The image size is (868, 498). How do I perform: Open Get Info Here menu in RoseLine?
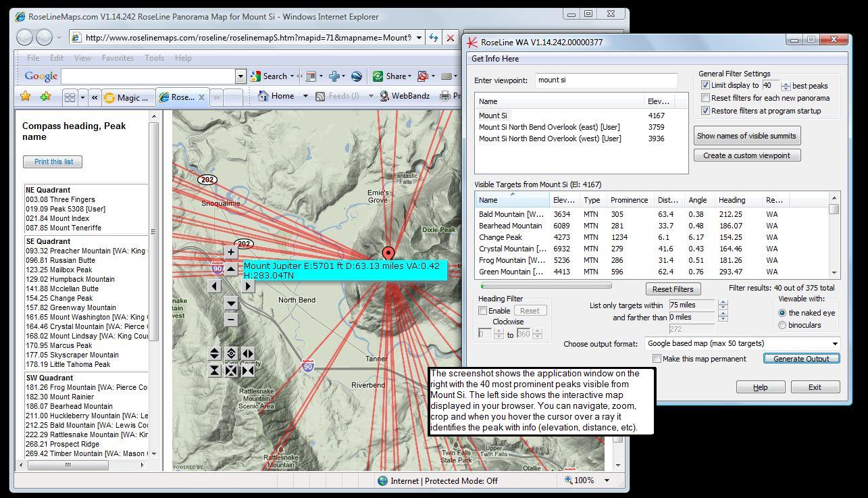(495, 59)
